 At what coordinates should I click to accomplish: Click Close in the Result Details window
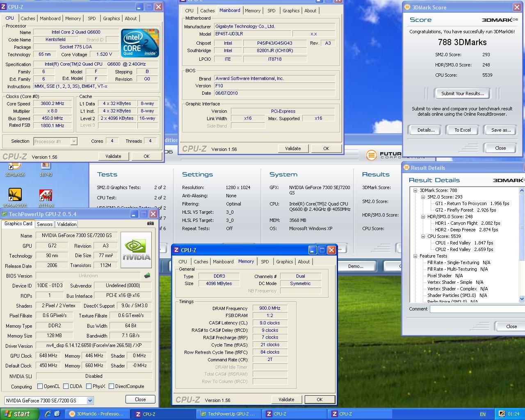tap(511, 326)
